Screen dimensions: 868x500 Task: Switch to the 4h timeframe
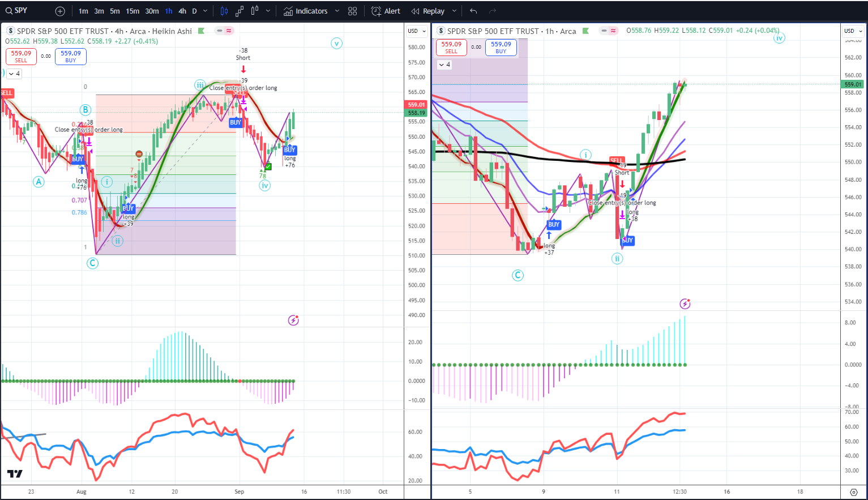[182, 11]
